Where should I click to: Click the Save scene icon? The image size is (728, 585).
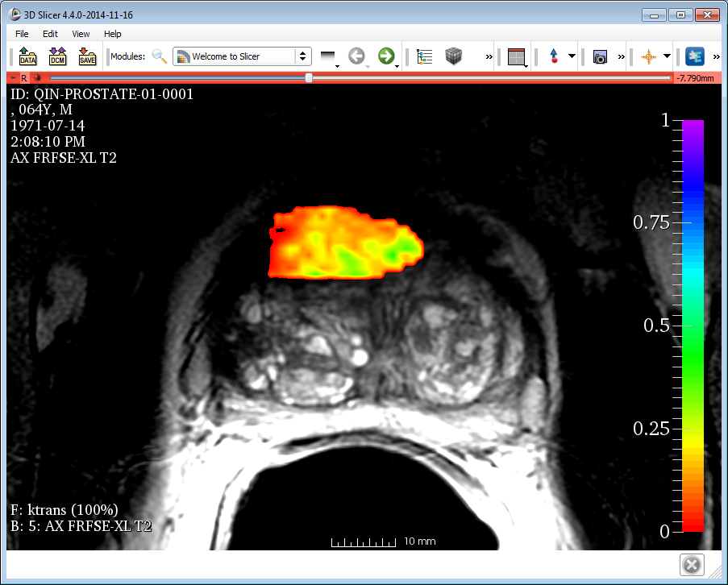(x=87, y=56)
